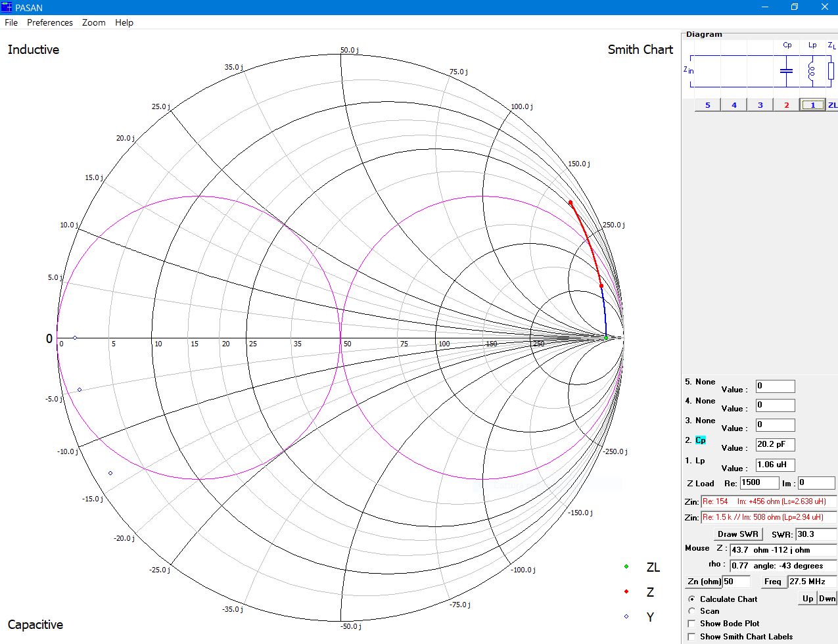Viewport: 838px width, 644px height.
Task: Click the 'Capacitive' label
Action: (35, 625)
